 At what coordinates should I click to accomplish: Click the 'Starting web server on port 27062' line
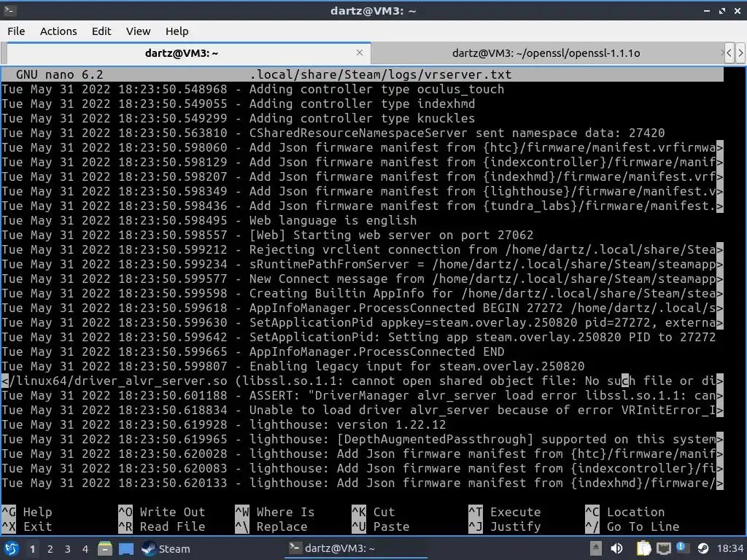coord(267,235)
